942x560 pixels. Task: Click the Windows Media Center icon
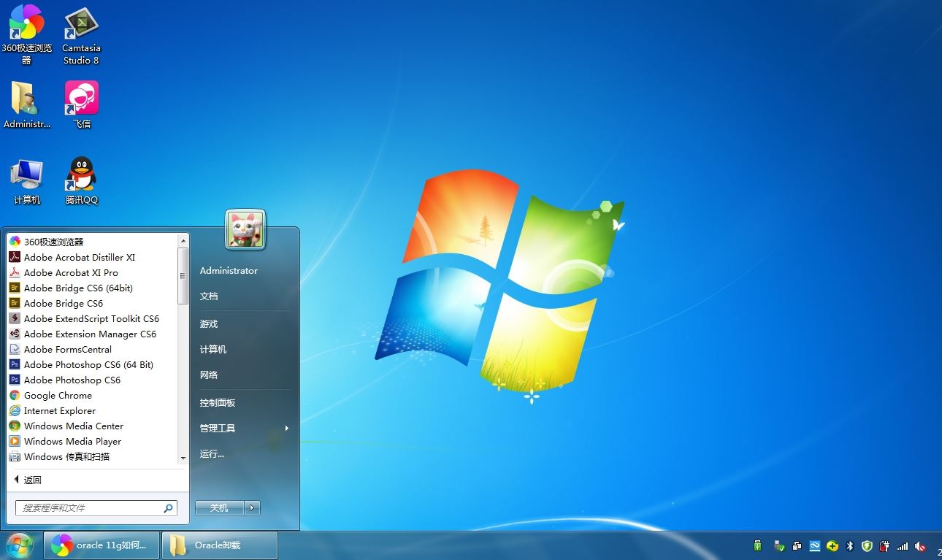point(15,426)
